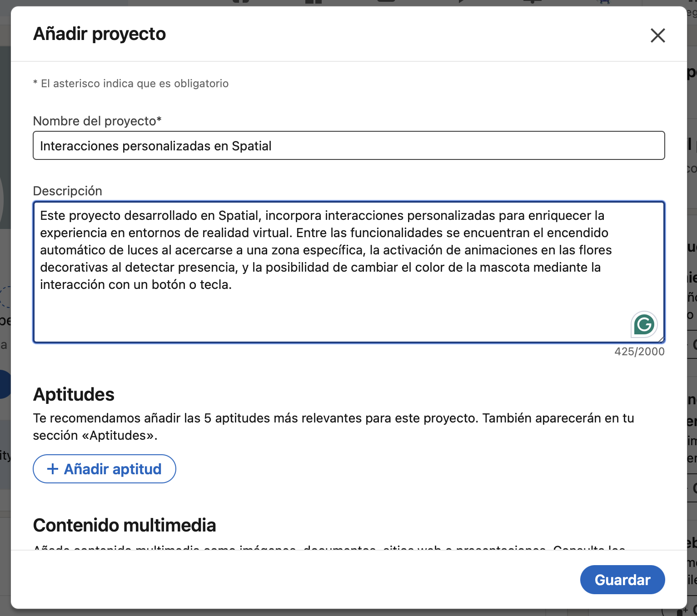Screen dimensions: 697x616
Task: Click the cut-off multimedia description text
Action: (329, 547)
